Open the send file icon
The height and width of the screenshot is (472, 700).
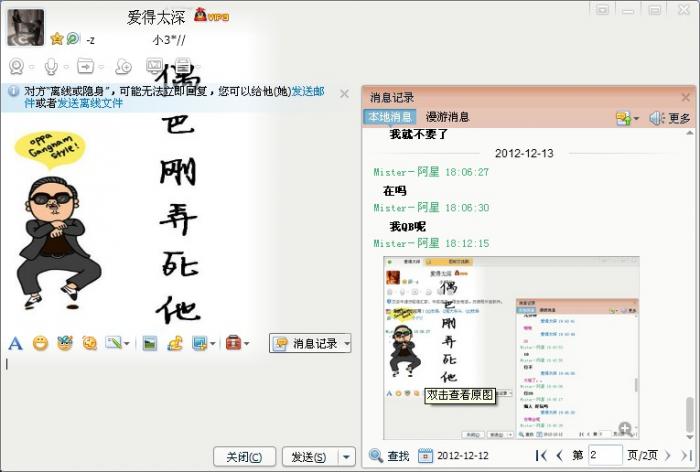tap(85, 66)
